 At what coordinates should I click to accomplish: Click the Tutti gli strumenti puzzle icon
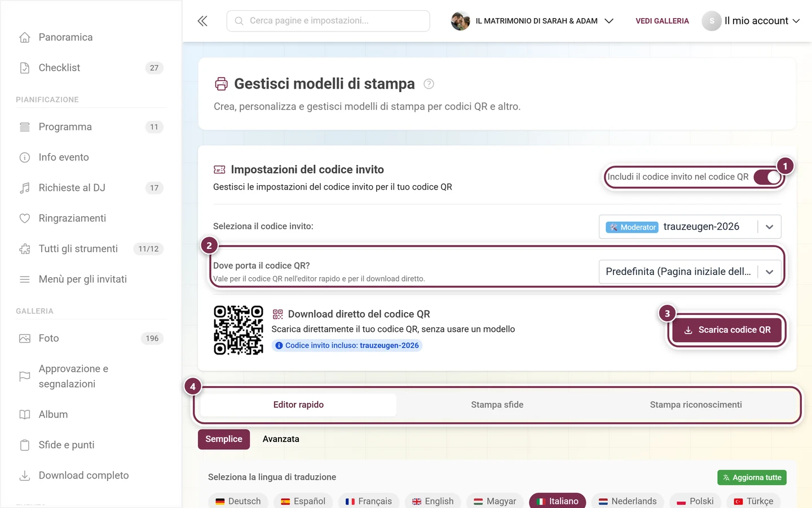click(25, 249)
